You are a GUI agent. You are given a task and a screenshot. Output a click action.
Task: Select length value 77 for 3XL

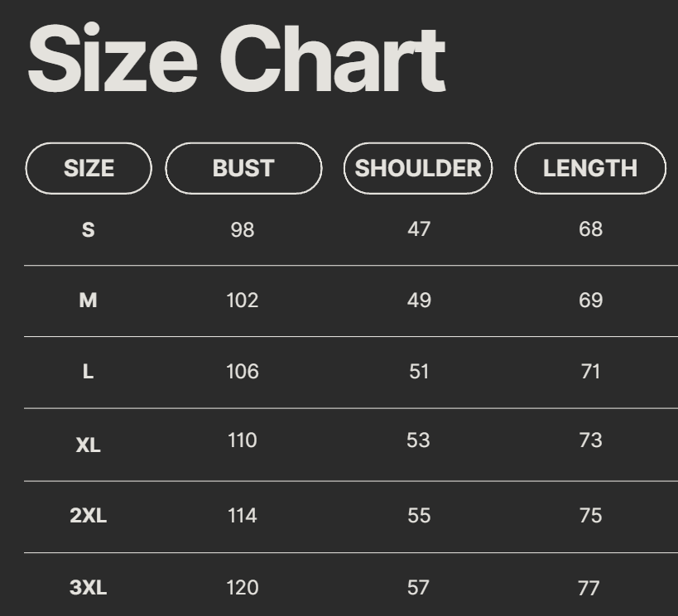point(589,588)
